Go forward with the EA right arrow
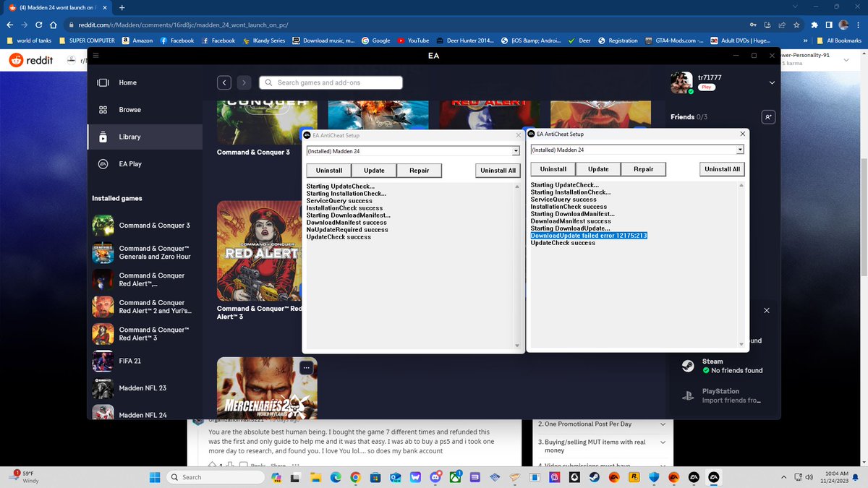Viewport: 868px width, 488px height. (x=244, y=82)
